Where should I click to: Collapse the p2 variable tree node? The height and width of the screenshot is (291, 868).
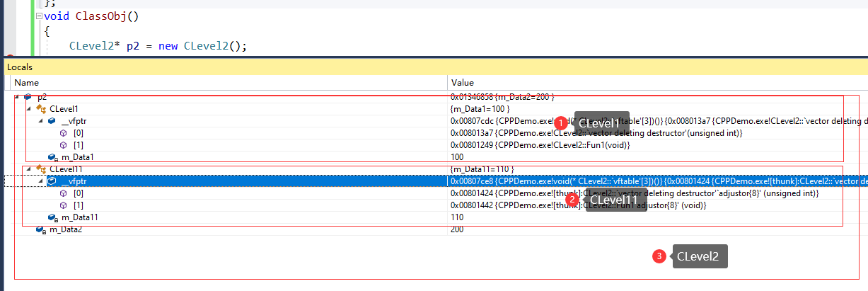[17, 97]
